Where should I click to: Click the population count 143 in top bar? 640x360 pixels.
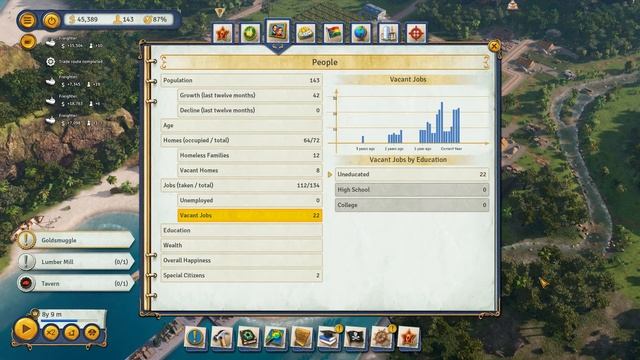pyautogui.click(x=124, y=20)
